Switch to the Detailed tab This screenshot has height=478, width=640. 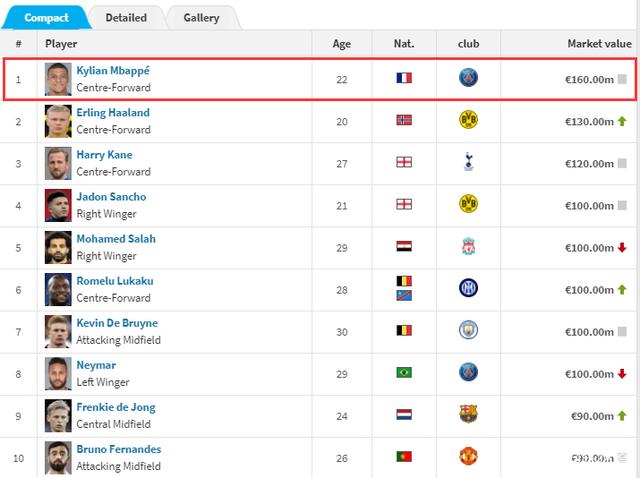coord(126,17)
